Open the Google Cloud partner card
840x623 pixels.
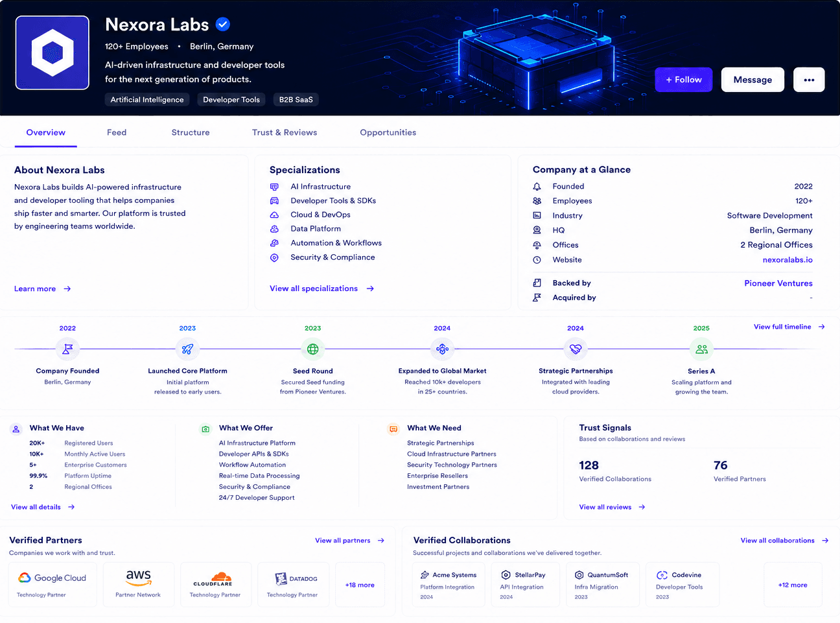coord(52,585)
